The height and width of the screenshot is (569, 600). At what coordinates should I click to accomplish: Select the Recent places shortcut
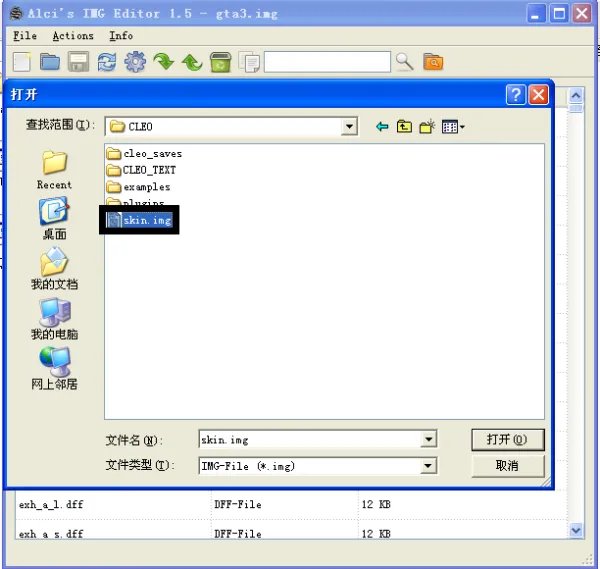[54, 170]
